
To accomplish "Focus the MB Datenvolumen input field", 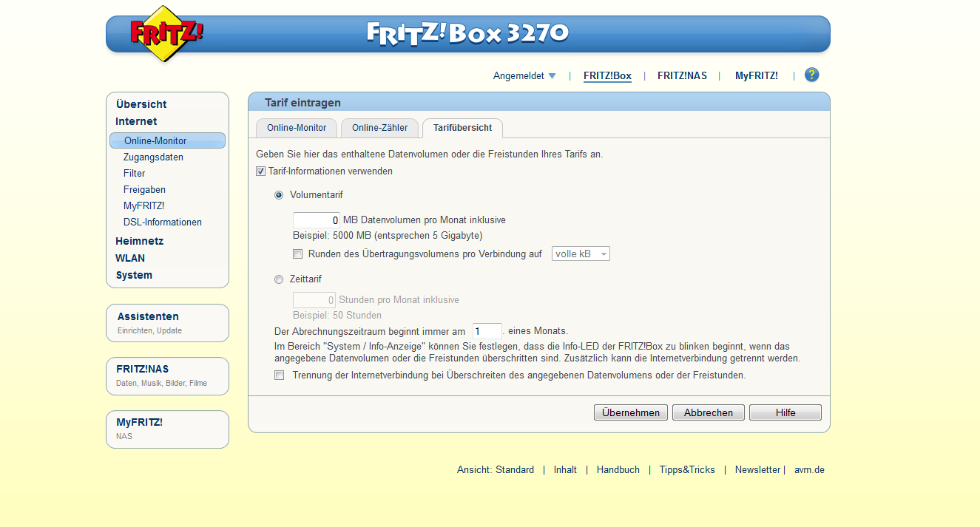I will tap(317, 220).
